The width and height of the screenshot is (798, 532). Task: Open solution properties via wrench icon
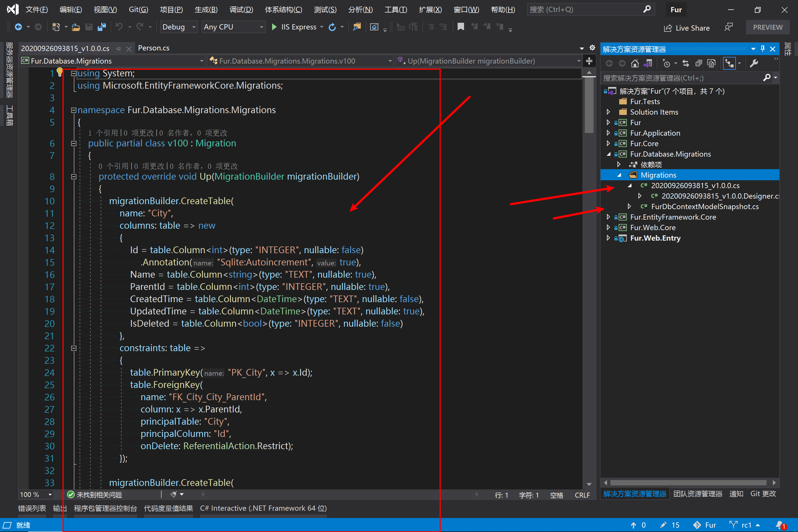(x=754, y=64)
